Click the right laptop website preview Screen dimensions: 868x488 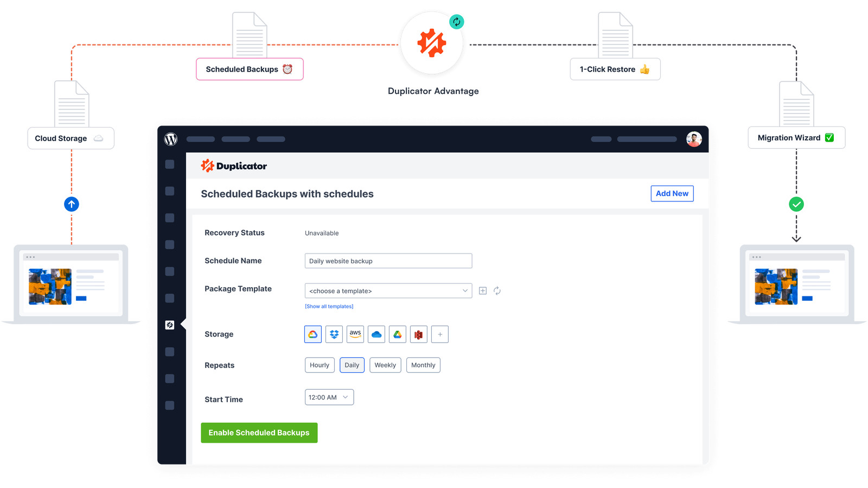coord(797,284)
